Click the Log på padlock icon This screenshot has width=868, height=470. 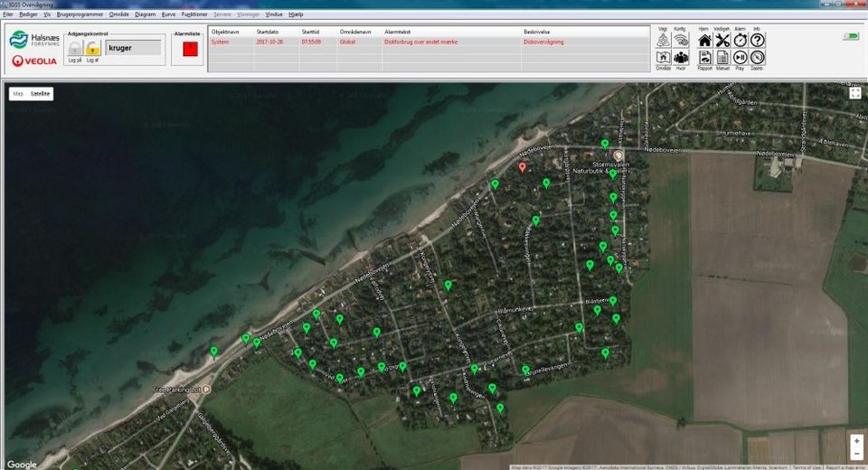75,48
